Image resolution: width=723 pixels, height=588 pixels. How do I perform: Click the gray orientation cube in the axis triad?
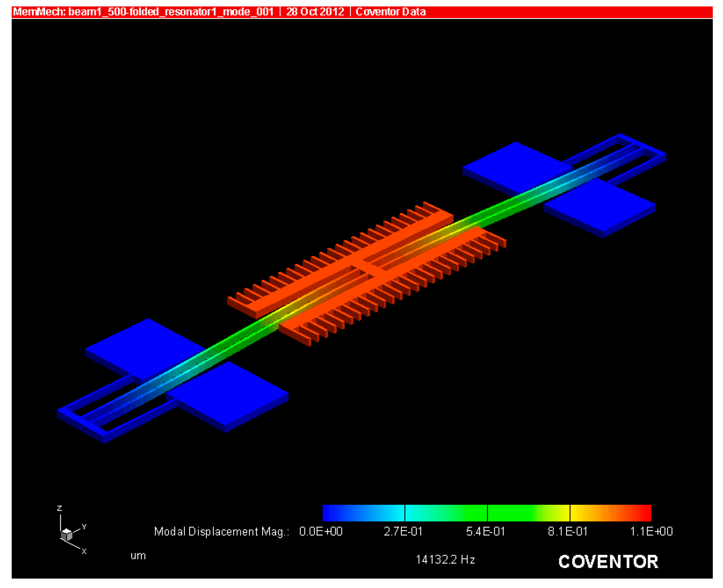(67, 535)
